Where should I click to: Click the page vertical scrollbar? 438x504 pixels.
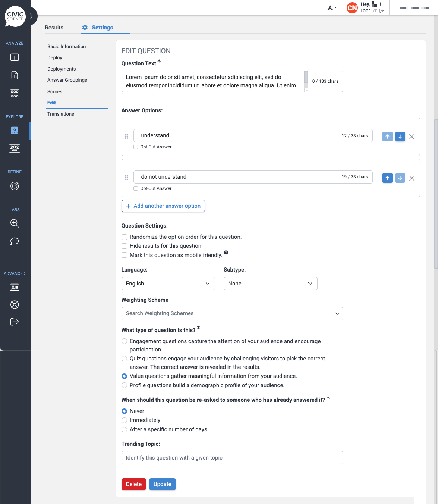436,194
